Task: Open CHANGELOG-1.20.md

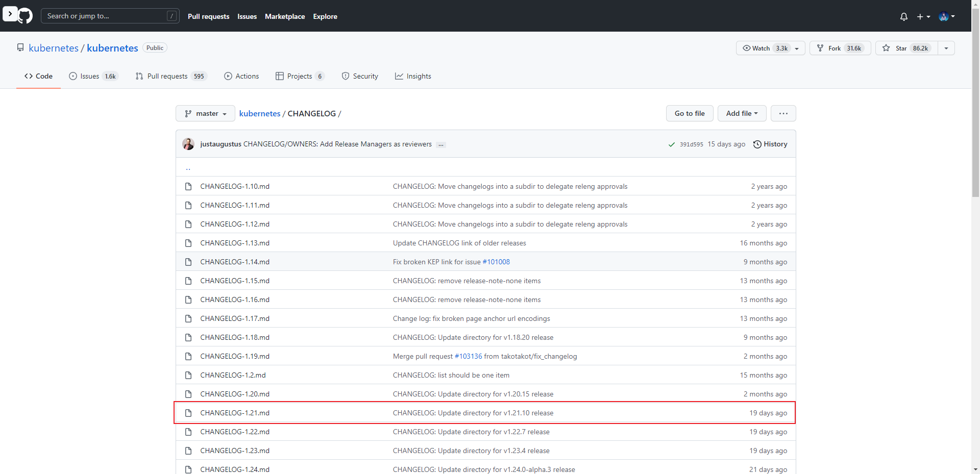Action: 235,394
